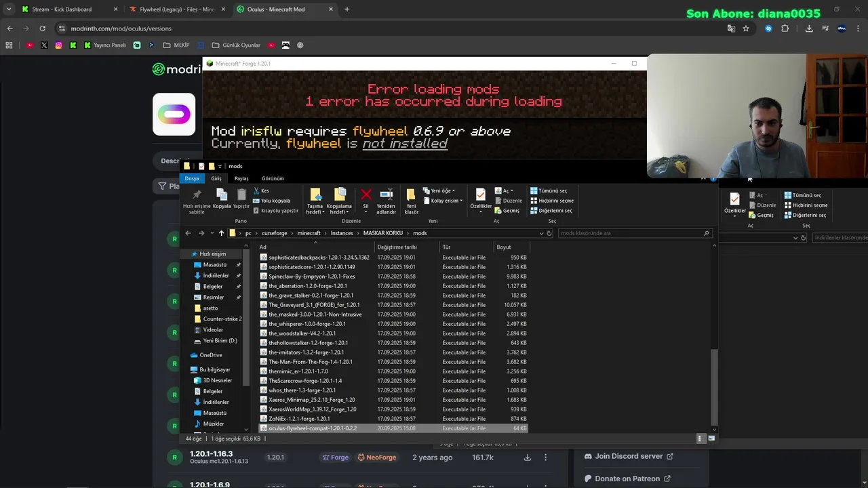Click MASKAR KORKU in the address path

coord(382,233)
